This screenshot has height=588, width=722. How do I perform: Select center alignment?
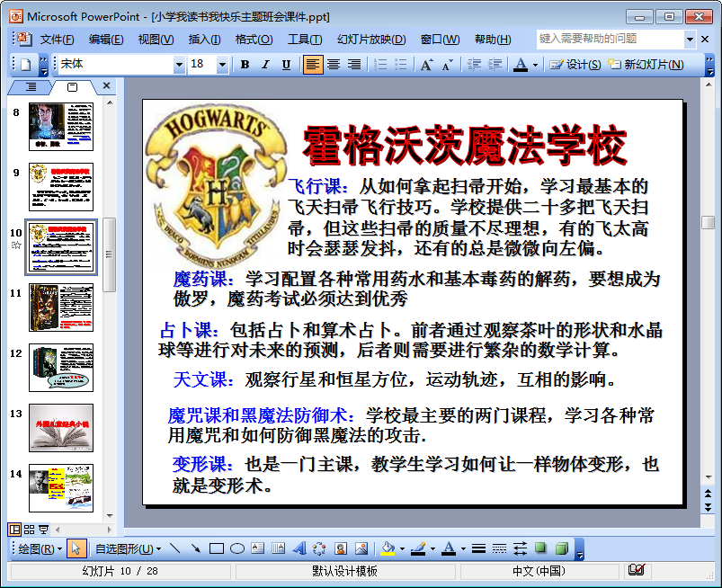(x=334, y=65)
